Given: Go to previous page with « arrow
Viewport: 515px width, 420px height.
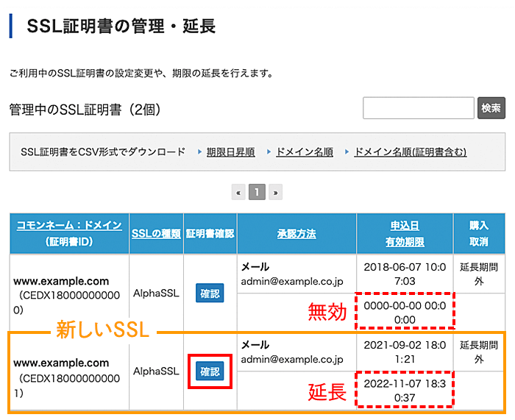Looking at the screenshot, I should [238, 193].
